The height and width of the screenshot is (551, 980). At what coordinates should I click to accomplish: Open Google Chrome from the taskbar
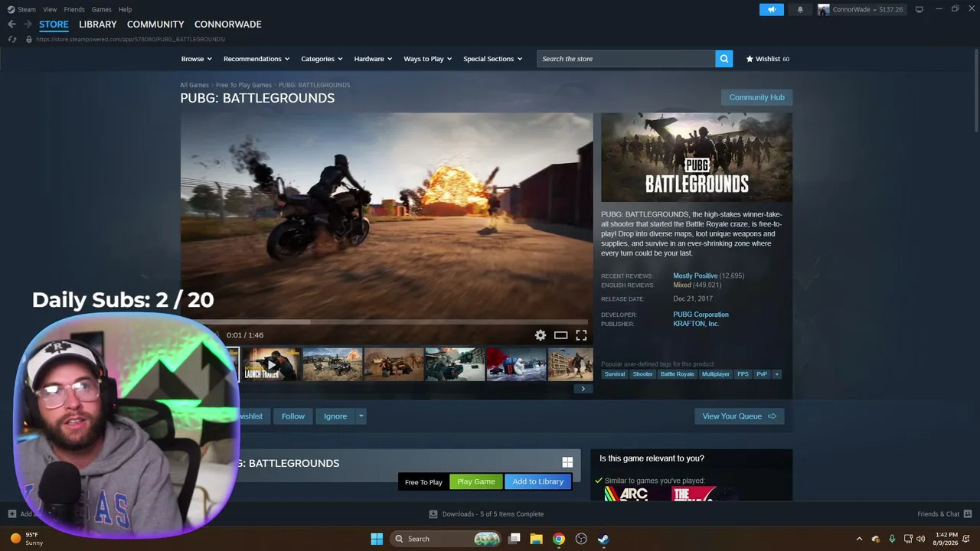[559, 539]
